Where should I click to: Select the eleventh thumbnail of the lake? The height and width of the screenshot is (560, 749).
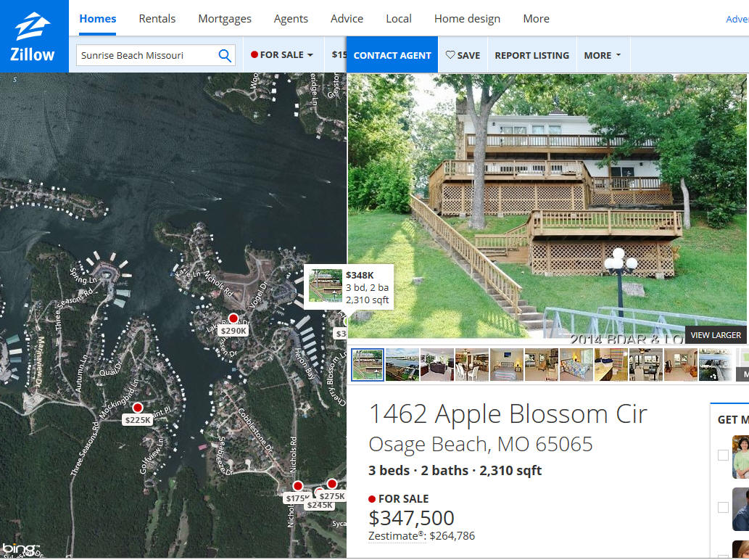[715, 365]
